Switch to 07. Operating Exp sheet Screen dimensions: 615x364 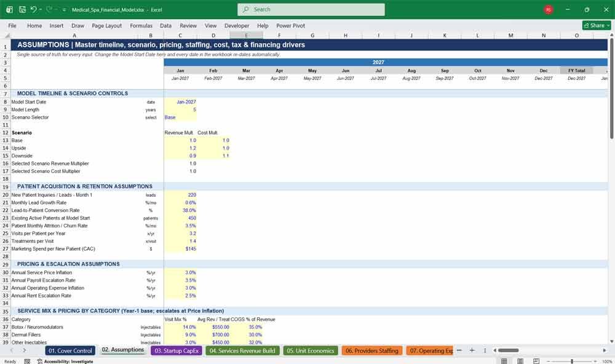point(429,350)
